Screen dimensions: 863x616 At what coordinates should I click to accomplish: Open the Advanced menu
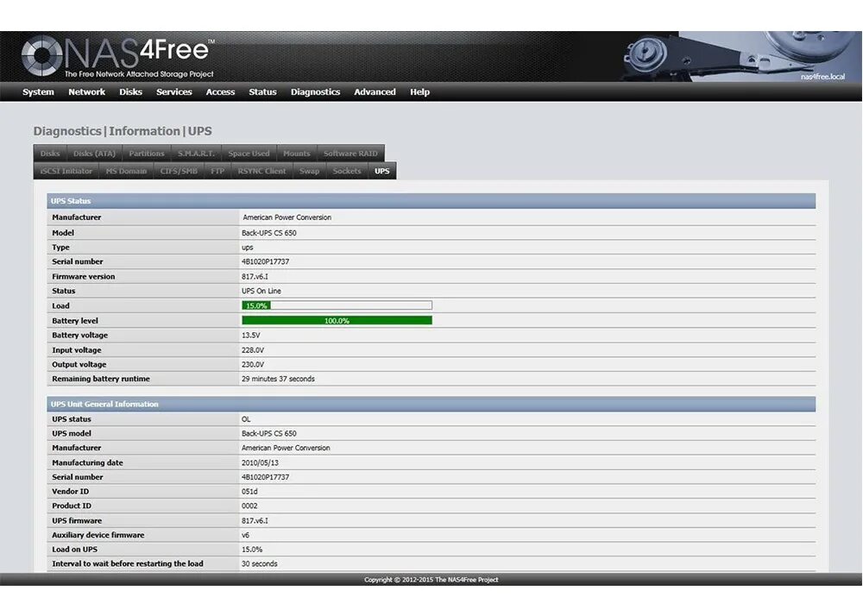[x=375, y=91]
